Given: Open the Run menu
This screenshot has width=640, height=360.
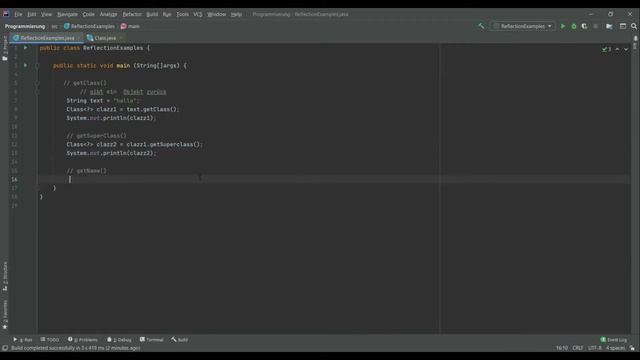Looking at the screenshot, I should [x=167, y=14].
